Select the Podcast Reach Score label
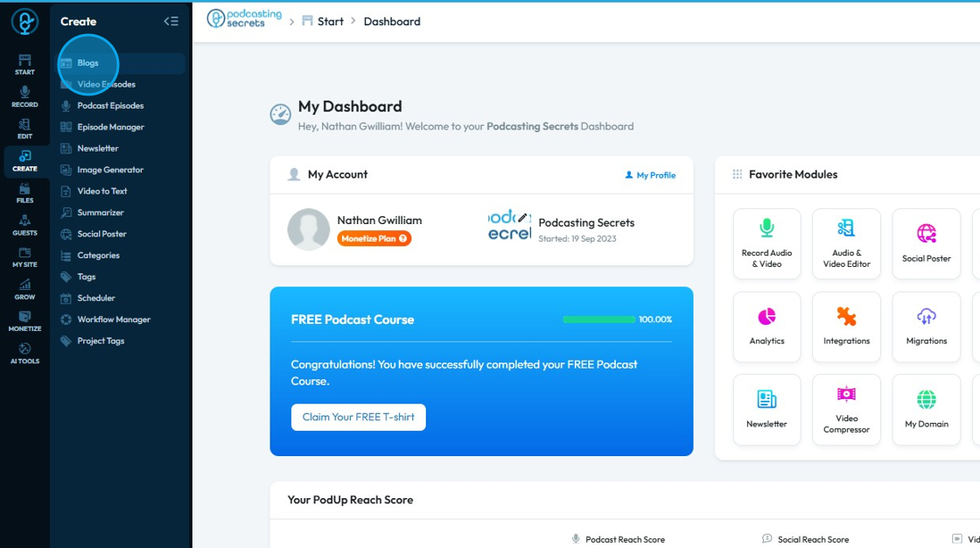This screenshot has width=980, height=548. tap(625, 539)
